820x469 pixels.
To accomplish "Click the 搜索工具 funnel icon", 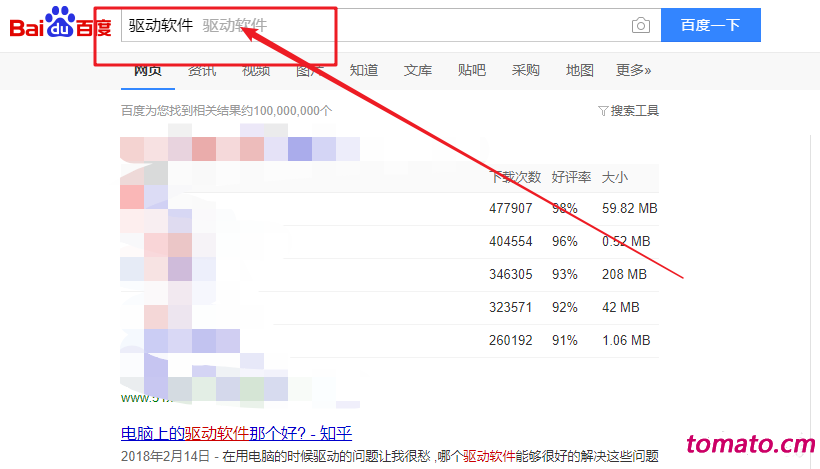I will pyautogui.click(x=603, y=111).
